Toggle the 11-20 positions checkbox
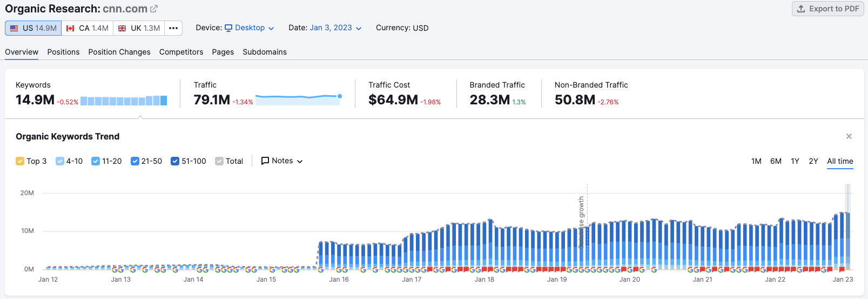868x299 pixels. click(96, 161)
